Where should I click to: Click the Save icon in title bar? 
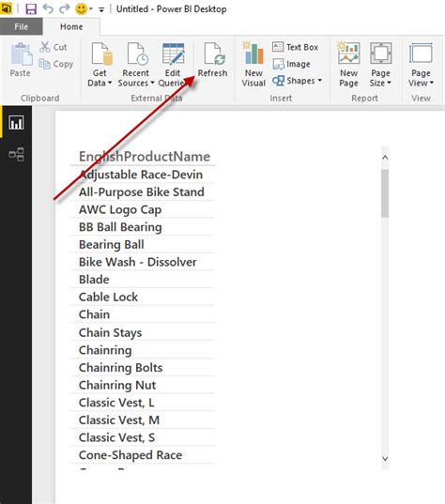[x=31, y=9]
